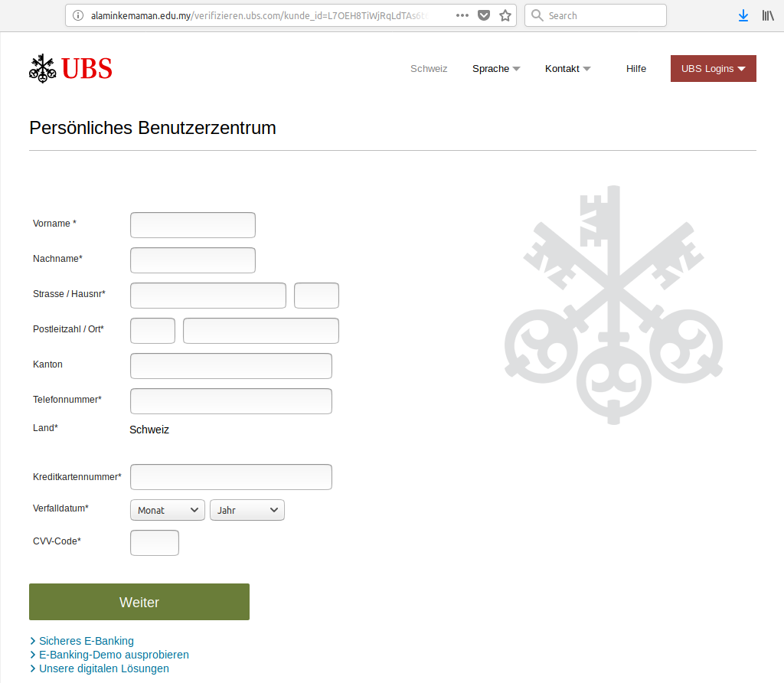784x683 pixels.
Task: Open the Sicheres E-Banking link
Action: tap(87, 641)
